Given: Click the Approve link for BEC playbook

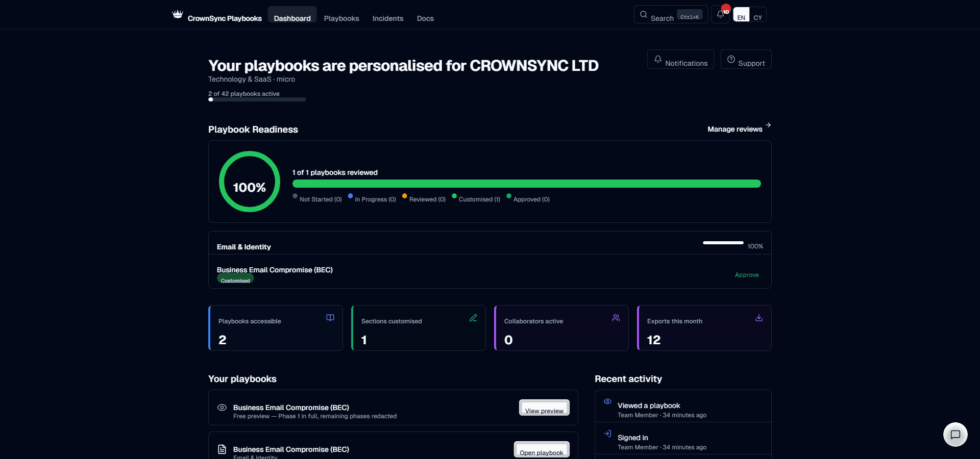Looking at the screenshot, I should point(747,275).
